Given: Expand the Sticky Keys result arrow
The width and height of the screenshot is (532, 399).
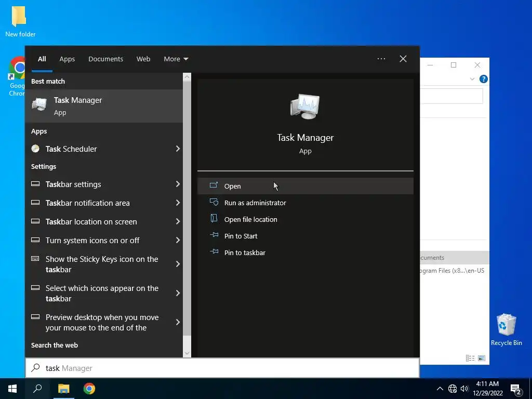Looking at the screenshot, I should (178, 264).
